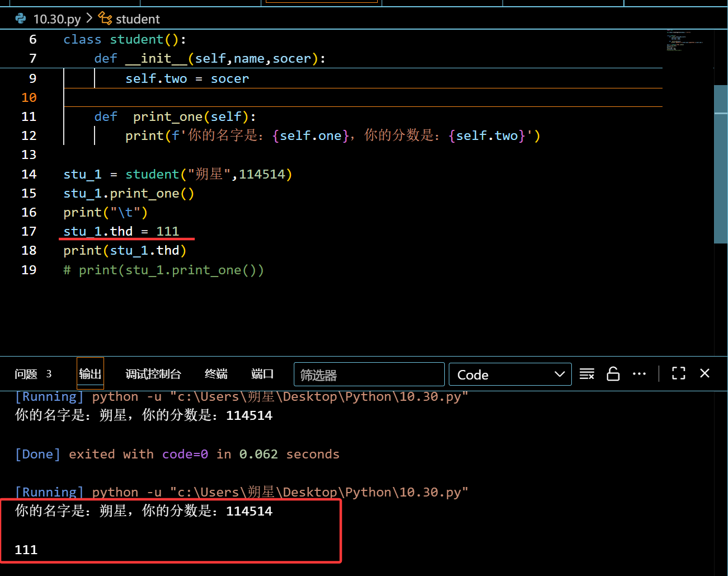Expand the student breadcrumb symbol
This screenshot has width=728, height=576.
138,19
